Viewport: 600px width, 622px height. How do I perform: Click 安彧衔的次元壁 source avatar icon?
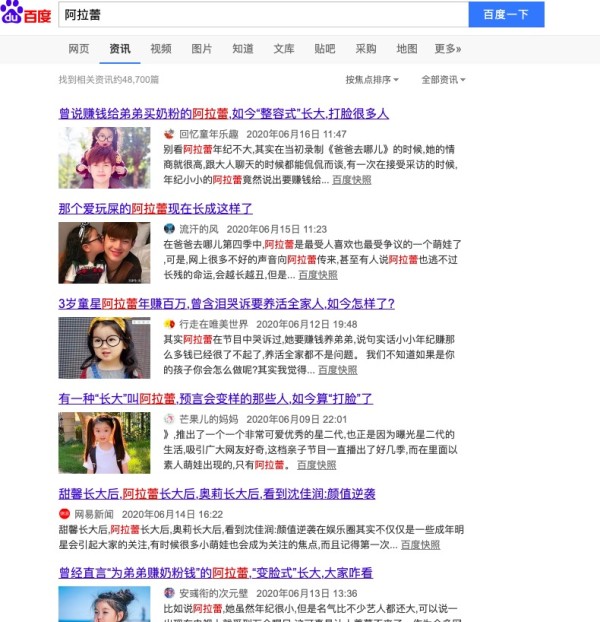click(x=169, y=593)
